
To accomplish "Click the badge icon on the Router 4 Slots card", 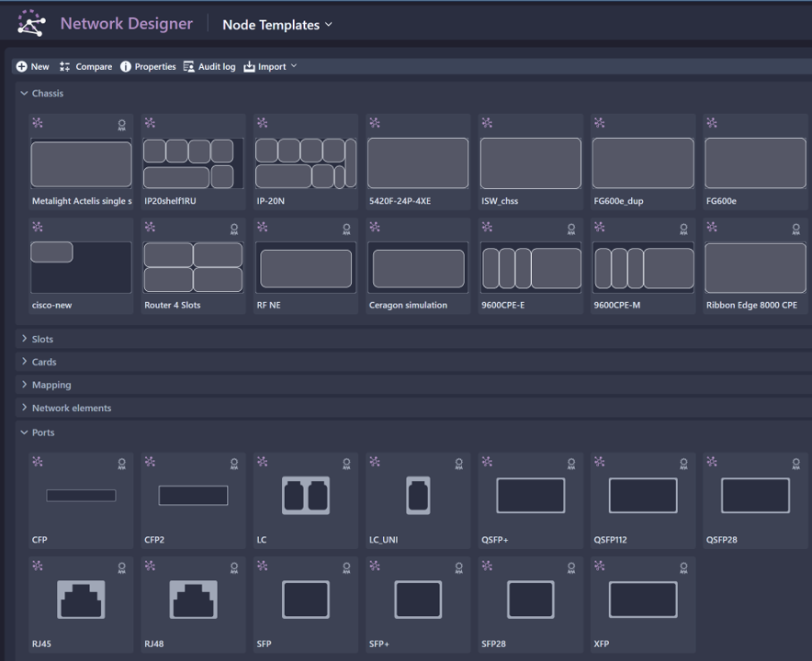I will click(x=234, y=229).
